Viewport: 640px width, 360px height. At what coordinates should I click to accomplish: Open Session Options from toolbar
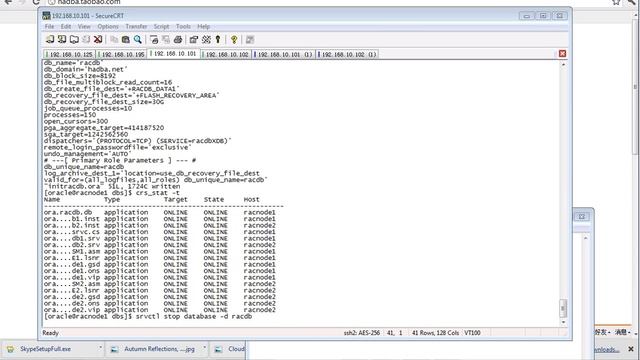pyautogui.click(x=194, y=39)
